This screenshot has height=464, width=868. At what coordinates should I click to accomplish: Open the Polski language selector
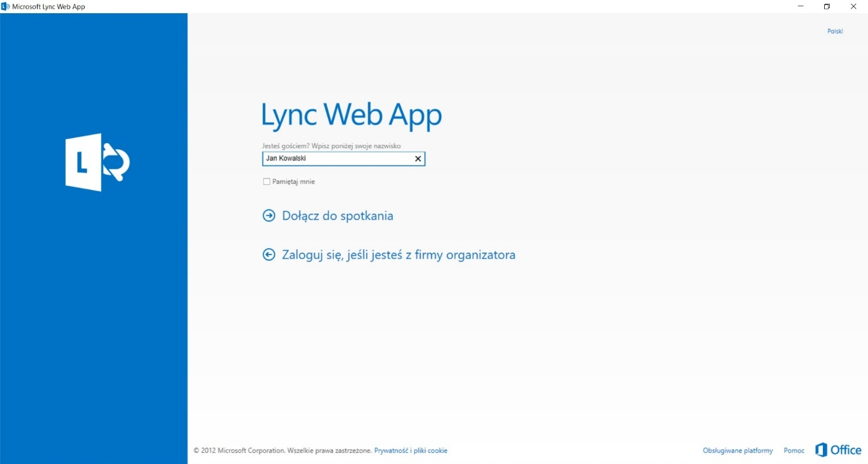point(835,31)
